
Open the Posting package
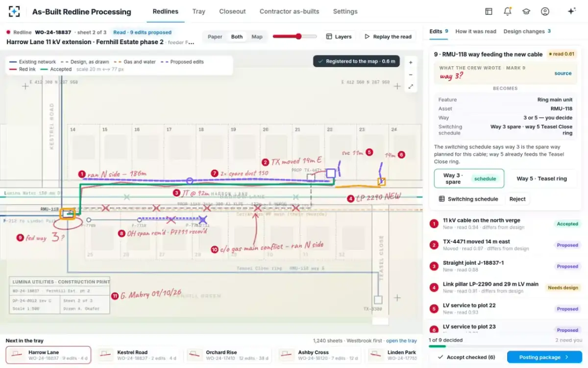pos(544,357)
